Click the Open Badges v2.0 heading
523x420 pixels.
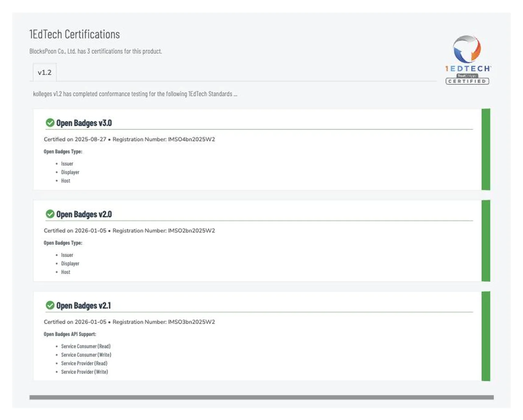(84, 214)
